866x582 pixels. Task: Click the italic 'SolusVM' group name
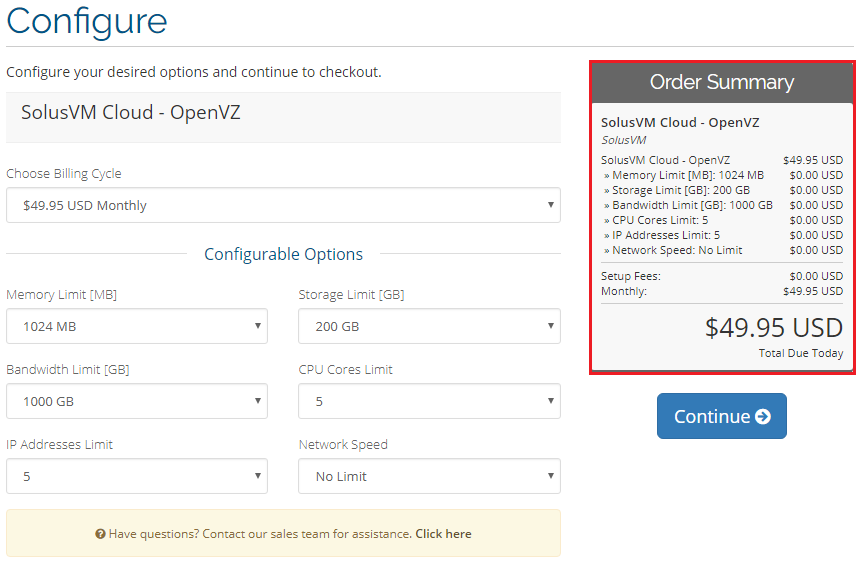pos(624,140)
